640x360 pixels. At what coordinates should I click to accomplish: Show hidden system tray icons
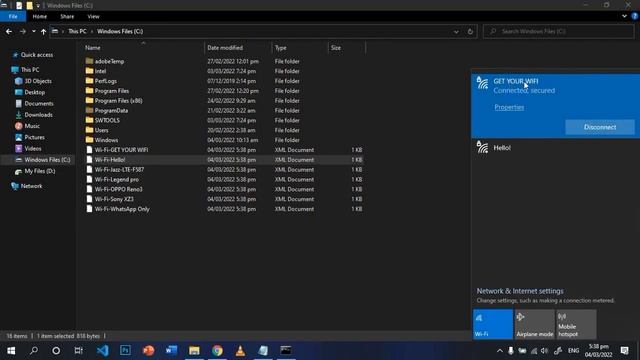[500, 351]
